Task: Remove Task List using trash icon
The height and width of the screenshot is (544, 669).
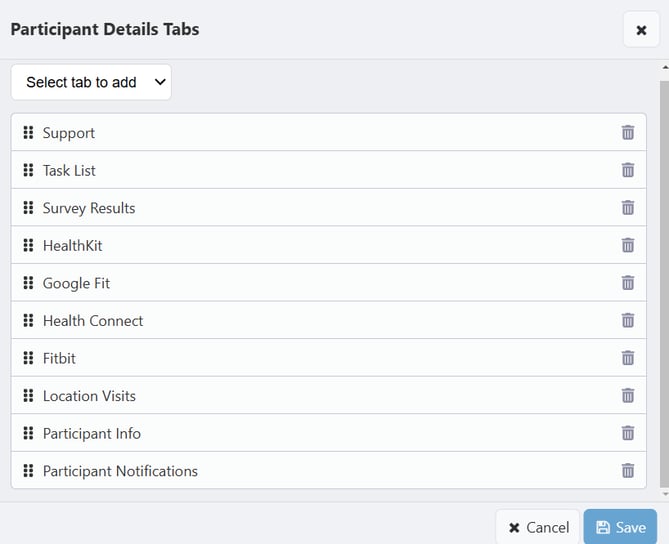Action: tap(628, 170)
